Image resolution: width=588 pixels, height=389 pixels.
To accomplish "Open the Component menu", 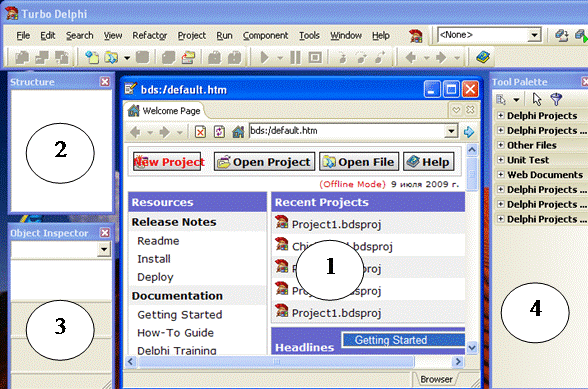I will tap(265, 36).
